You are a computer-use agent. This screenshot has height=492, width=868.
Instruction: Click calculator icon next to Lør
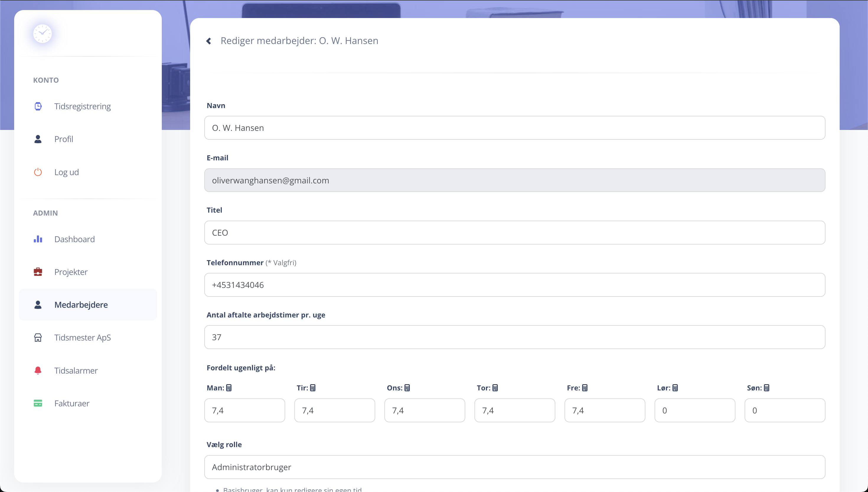[675, 388]
